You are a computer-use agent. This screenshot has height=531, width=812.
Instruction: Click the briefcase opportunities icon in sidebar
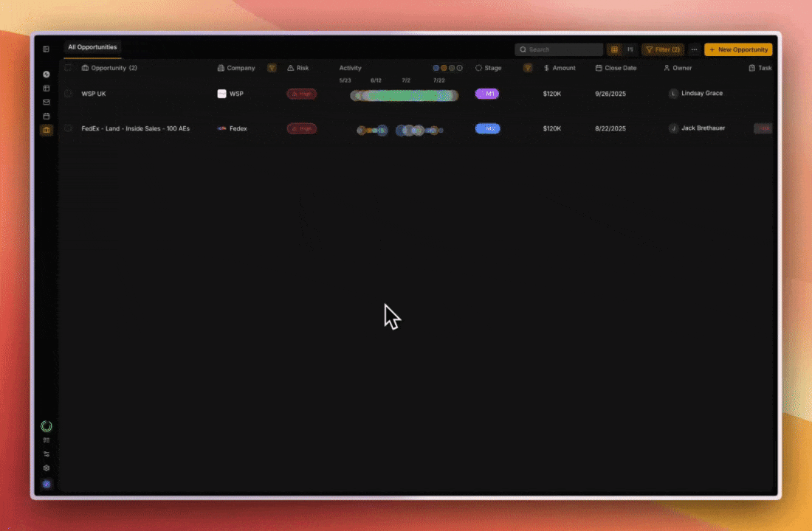[x=47, y=131]
